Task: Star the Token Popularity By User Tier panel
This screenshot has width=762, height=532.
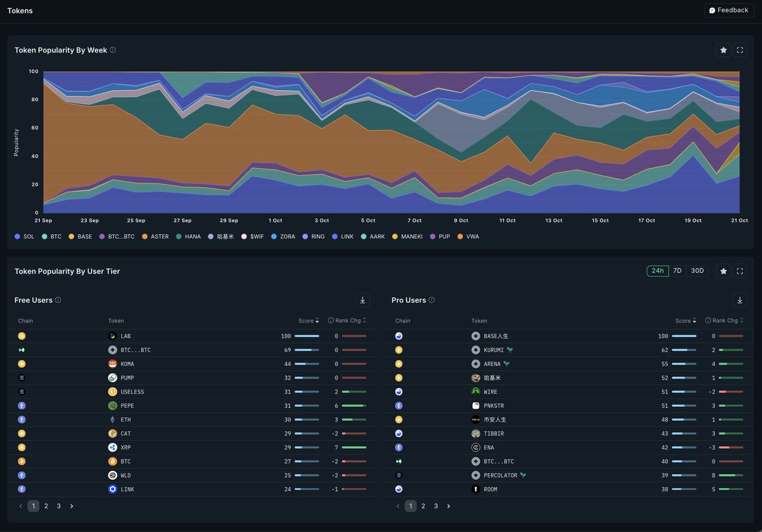Action: point(723,271)
